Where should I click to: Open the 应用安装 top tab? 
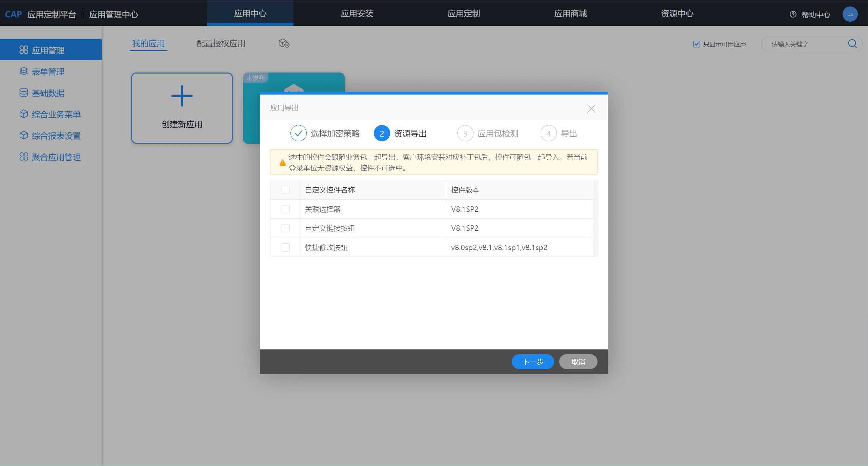[357, 13]
